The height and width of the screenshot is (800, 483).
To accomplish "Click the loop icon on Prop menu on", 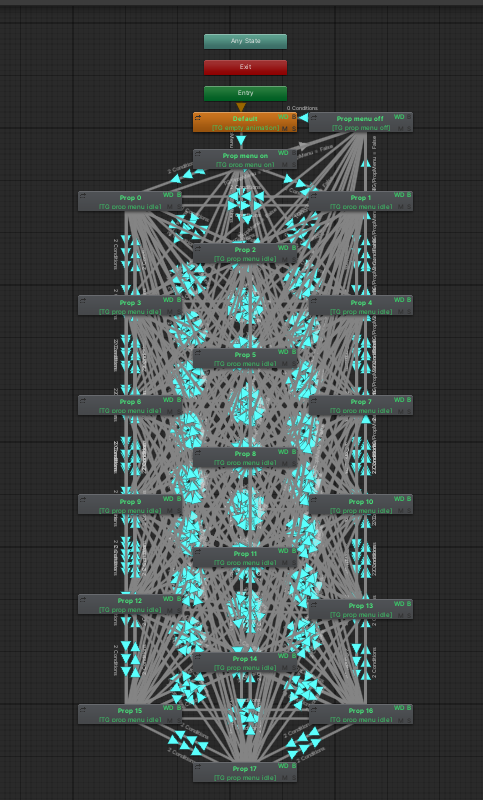I will pyautogui.click(x=198, y=154).
